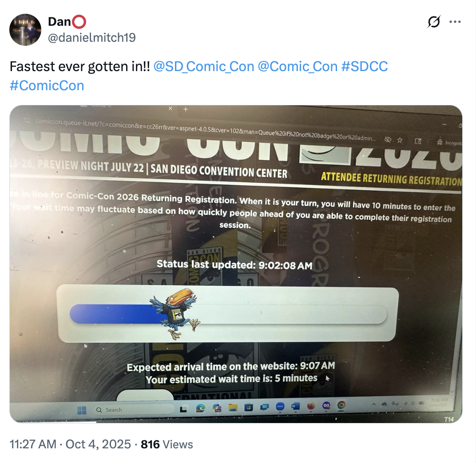
Task: Click the crossed-out eye tracking-protection icon
Action: pos(388,140)
